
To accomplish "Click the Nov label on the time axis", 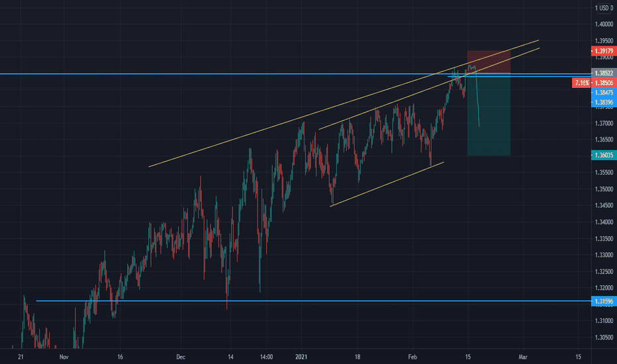I will (64, 357).
